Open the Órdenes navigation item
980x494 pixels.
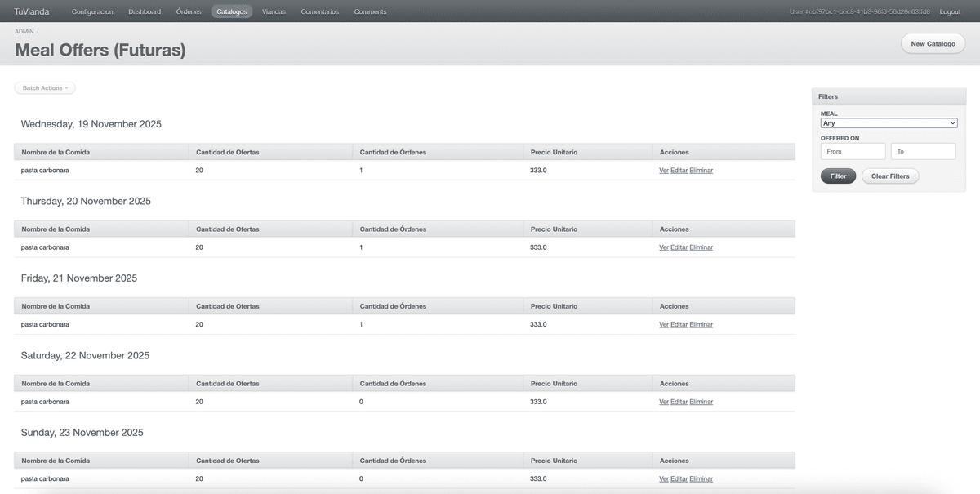189,11
